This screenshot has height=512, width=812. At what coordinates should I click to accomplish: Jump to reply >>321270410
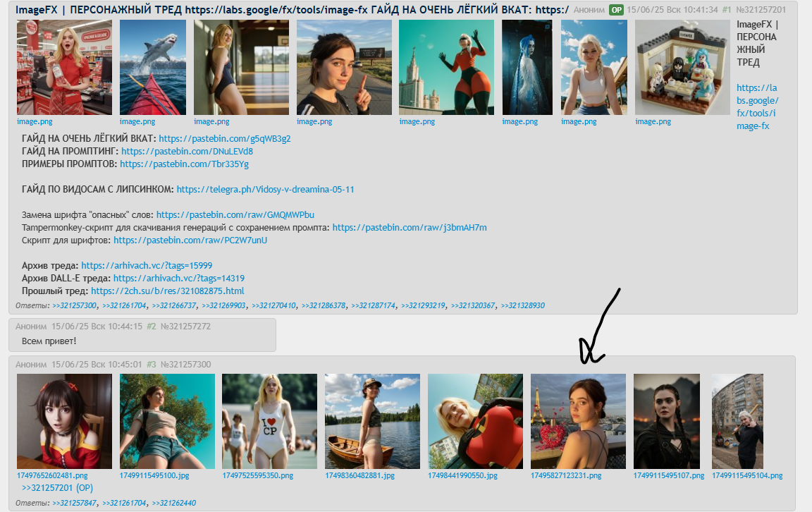pyautogui.click(x=273, y=306)
